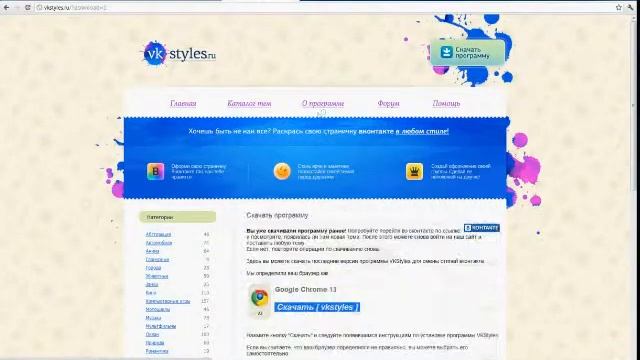Bookmark page with the star icon
Image resolution: width=640 pixels, height=360 pixels.
(x=619, y=7)
